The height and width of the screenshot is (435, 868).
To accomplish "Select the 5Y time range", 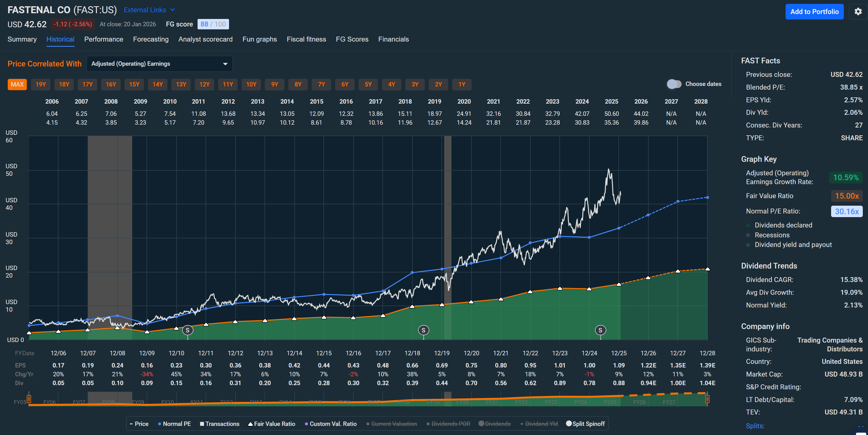I will coord(368,84).
